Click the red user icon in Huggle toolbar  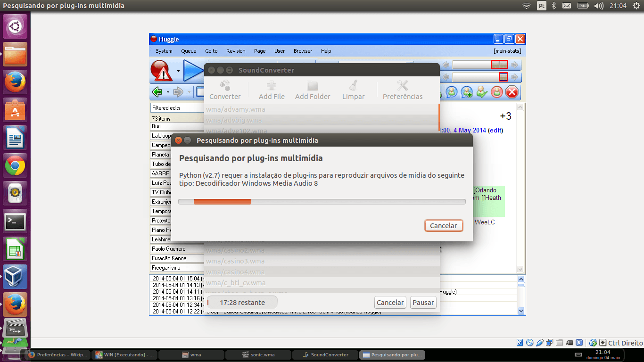click(497, 92)
